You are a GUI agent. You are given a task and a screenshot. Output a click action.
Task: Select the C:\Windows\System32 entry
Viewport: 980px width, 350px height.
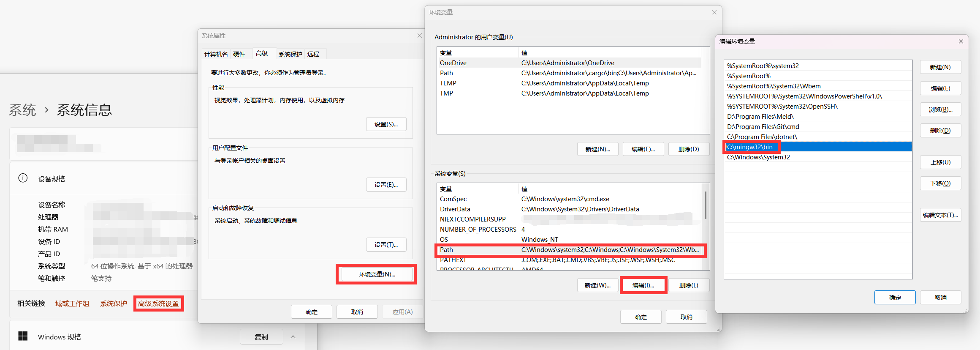coord(818,157)
